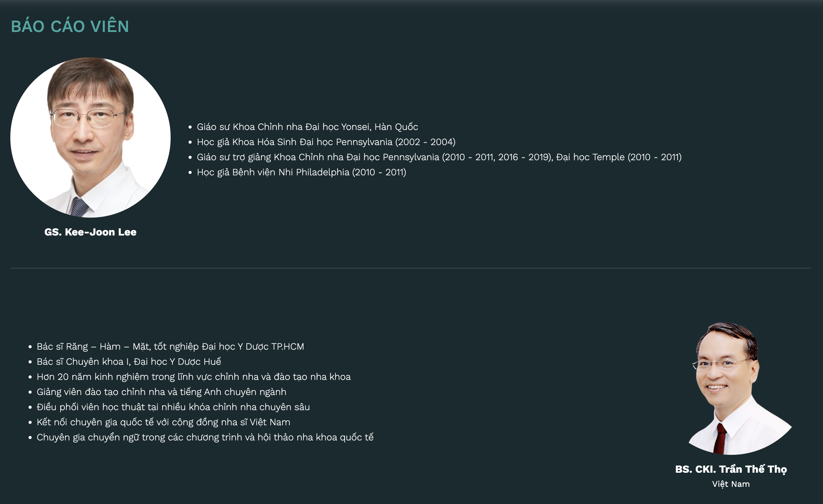Screen dimensions: 823x504
Task: Click the bullet before Bác sĩ Răng Hàm Mặt
Action: pyautogui.click(x=30, y=347)
